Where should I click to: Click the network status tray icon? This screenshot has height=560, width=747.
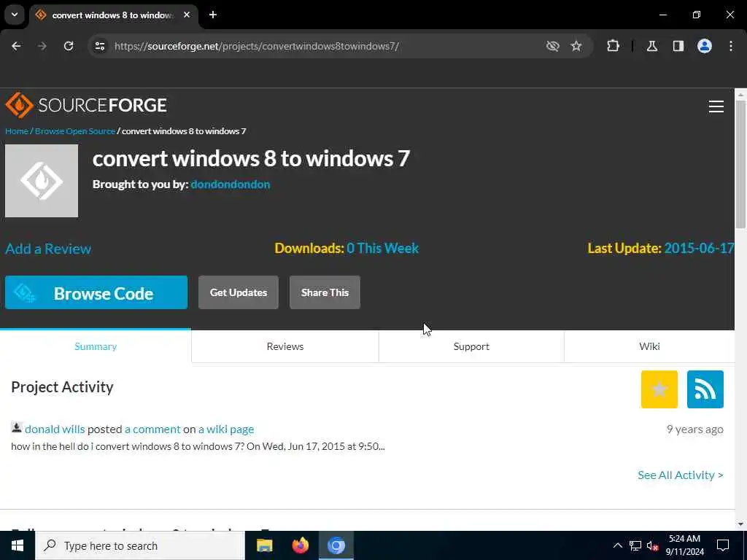(635, 545)
